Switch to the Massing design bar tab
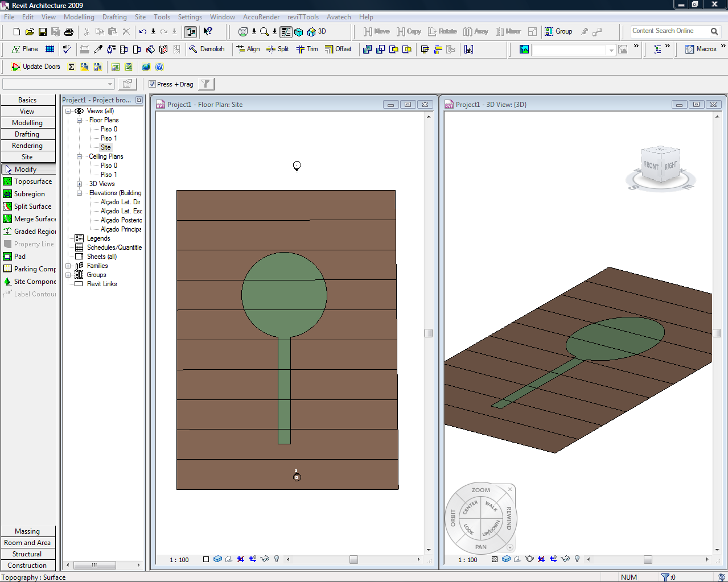This screenshot has width=728, height=582. pos(27,531)
